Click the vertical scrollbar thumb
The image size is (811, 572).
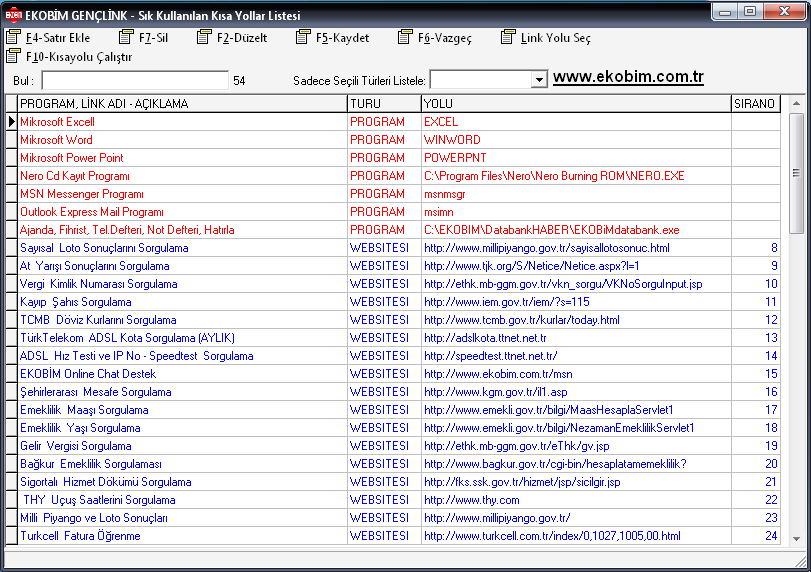click(x=797, y=173)
